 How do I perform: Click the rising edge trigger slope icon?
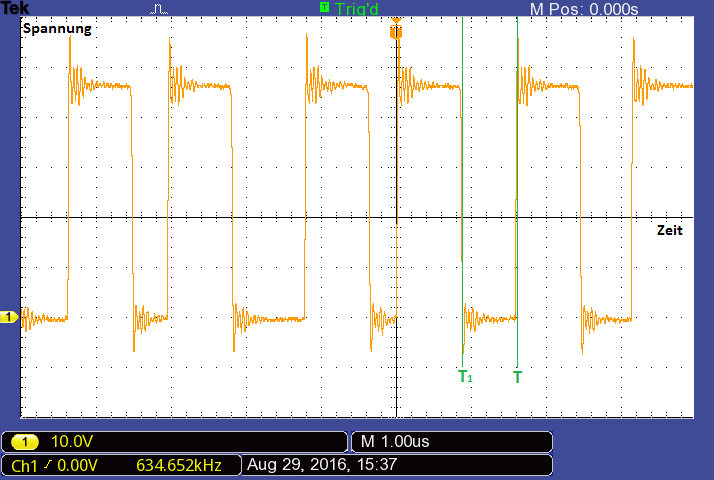[48, 465]
